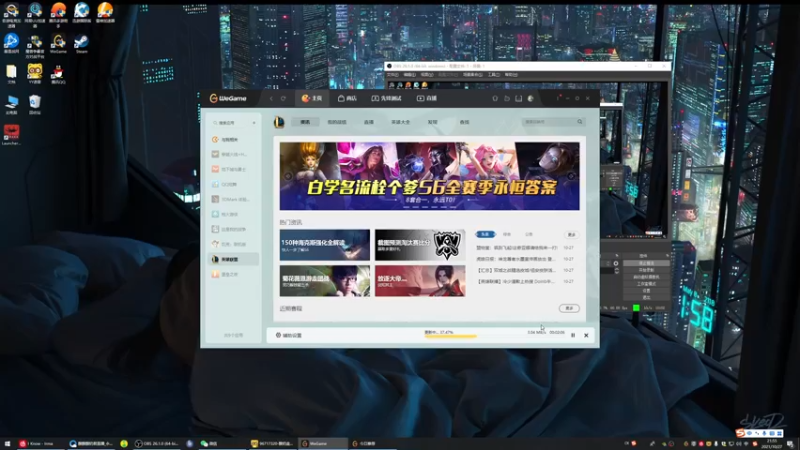The height and width of the screenshot is (450, 800).
Task: Select 英雄联盟 League of Legends in the sidebar
Action: (x=233, y=259)
